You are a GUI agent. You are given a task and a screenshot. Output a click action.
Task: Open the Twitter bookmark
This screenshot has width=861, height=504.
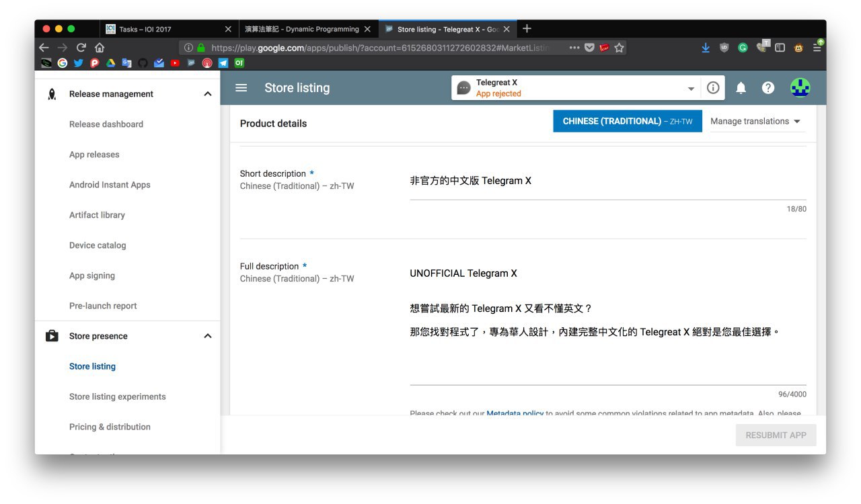click(78, 63)
